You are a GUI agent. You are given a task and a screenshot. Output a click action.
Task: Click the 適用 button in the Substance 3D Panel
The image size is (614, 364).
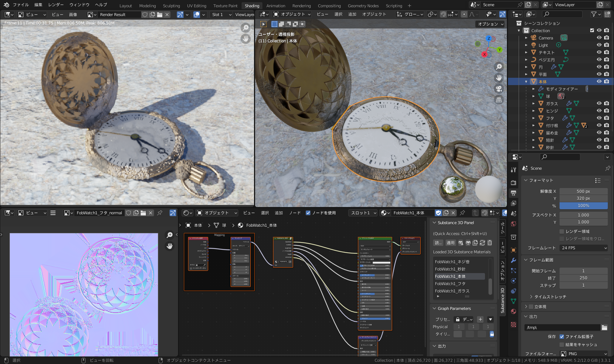click(451, 242)
